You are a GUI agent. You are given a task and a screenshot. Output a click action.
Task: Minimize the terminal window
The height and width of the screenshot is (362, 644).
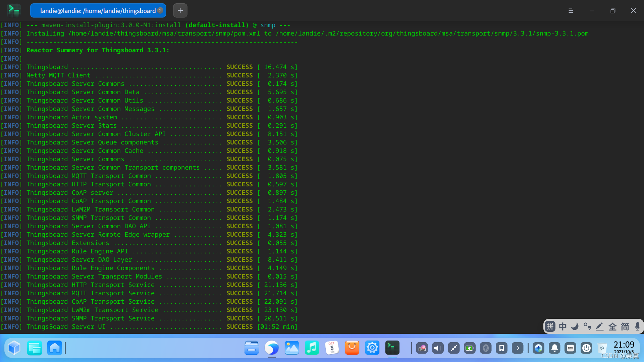[592, 11]
